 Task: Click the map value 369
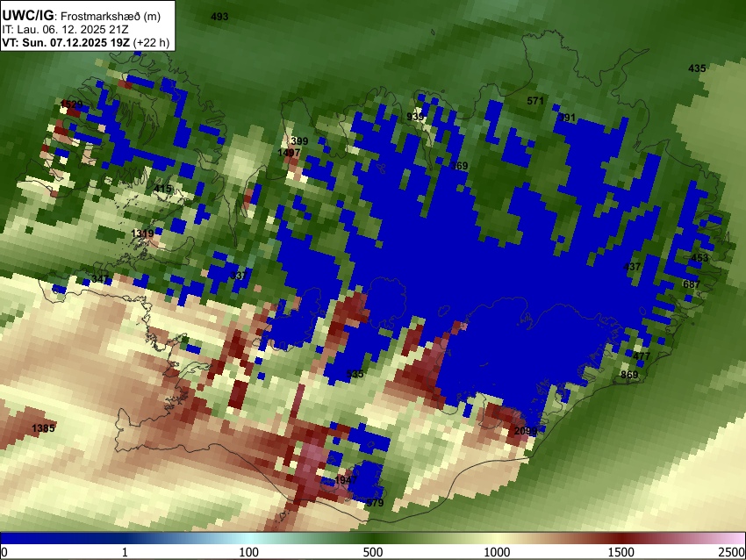click(x=459, y=166)
